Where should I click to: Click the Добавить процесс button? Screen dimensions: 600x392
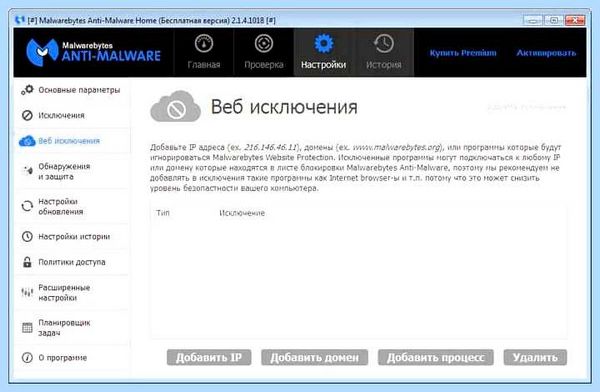[435, 357]
